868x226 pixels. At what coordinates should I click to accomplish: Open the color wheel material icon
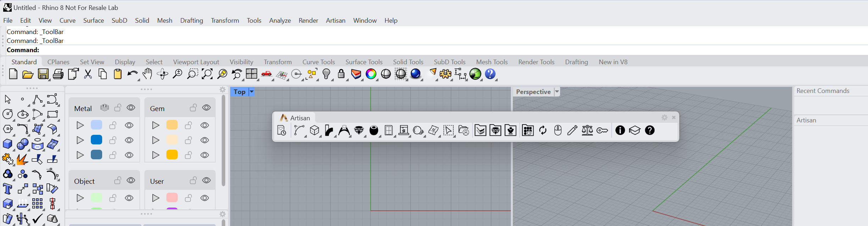pos(371,74)
